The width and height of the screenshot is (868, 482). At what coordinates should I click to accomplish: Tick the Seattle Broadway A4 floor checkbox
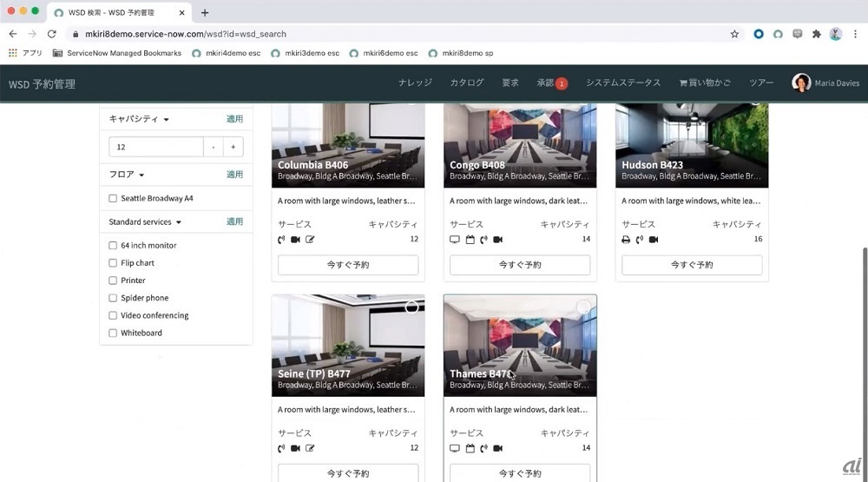[113, 198]
